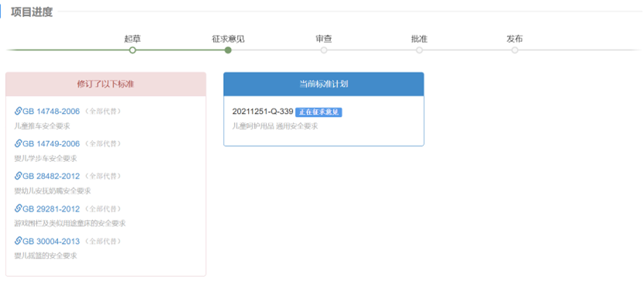Select the 批准 stage label

[419, 39]
